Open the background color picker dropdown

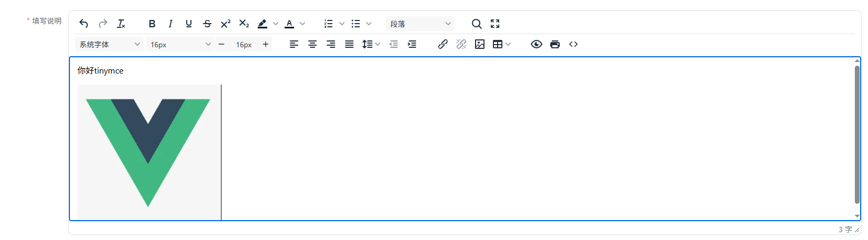(x=275, y=24)
